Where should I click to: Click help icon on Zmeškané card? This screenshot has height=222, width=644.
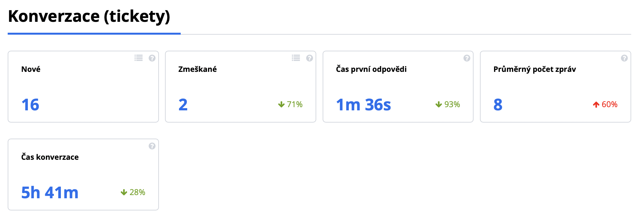[310, 58]
